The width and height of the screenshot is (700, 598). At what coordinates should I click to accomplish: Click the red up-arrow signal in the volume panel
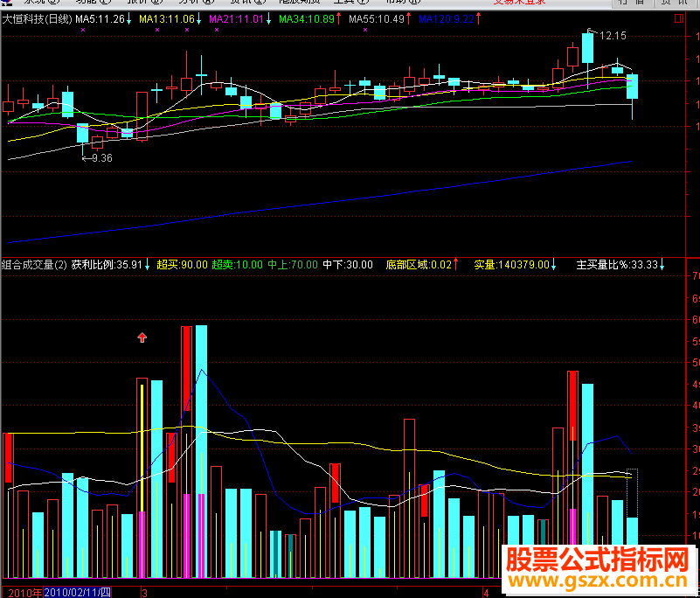pyautogui.click(x=142, y=337)
